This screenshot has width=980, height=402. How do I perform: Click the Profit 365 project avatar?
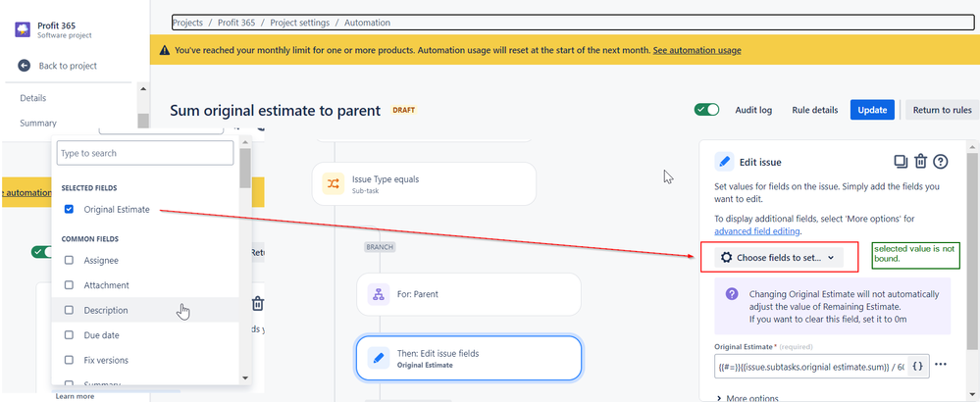(x=24, y=29)
